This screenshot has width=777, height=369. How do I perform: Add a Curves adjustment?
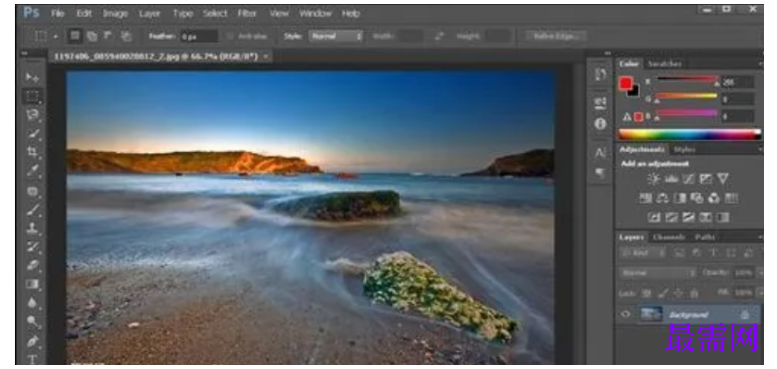[688, 179]
